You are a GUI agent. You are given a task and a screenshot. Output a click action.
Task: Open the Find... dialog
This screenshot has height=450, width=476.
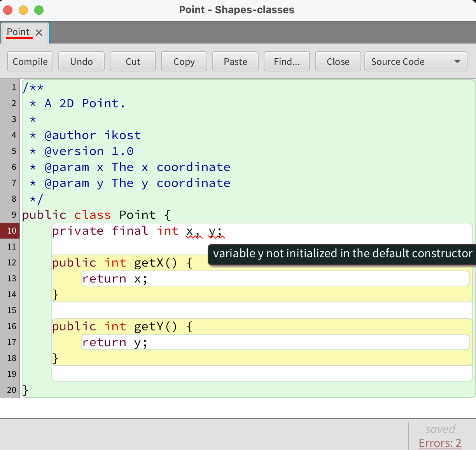pos(287,62)
